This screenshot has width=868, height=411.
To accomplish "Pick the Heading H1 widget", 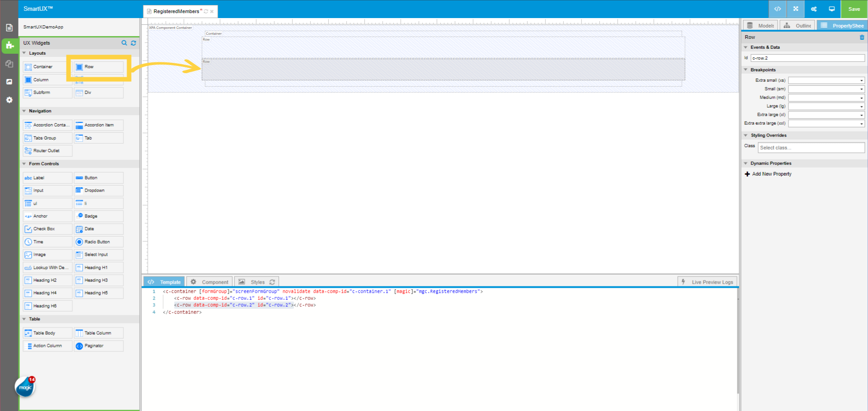I will (x=99, y=268).
